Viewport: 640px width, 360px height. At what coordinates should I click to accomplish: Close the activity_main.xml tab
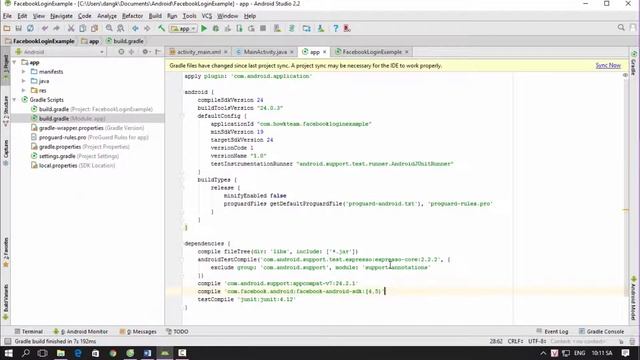(x=226, y=52)
